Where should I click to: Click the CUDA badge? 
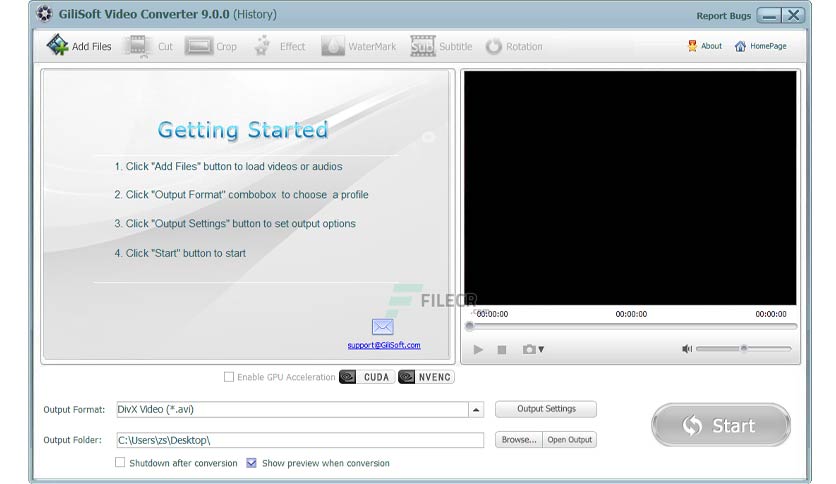coord(367,377)
